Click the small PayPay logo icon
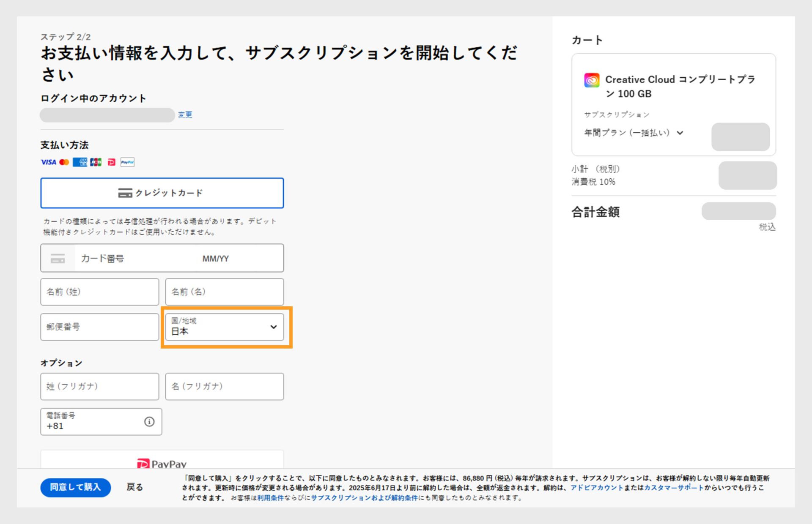 111,162
